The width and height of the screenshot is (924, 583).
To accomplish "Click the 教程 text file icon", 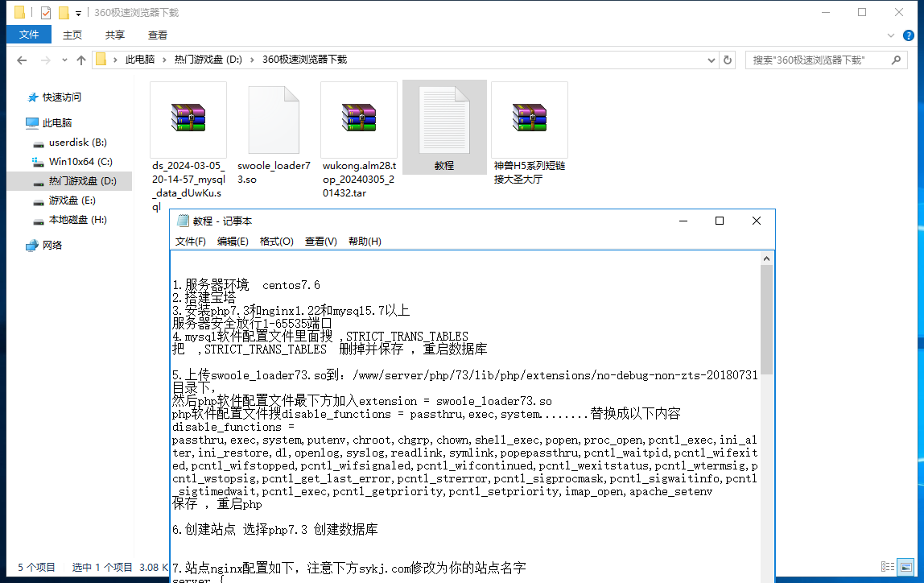I will click(444, 118).
